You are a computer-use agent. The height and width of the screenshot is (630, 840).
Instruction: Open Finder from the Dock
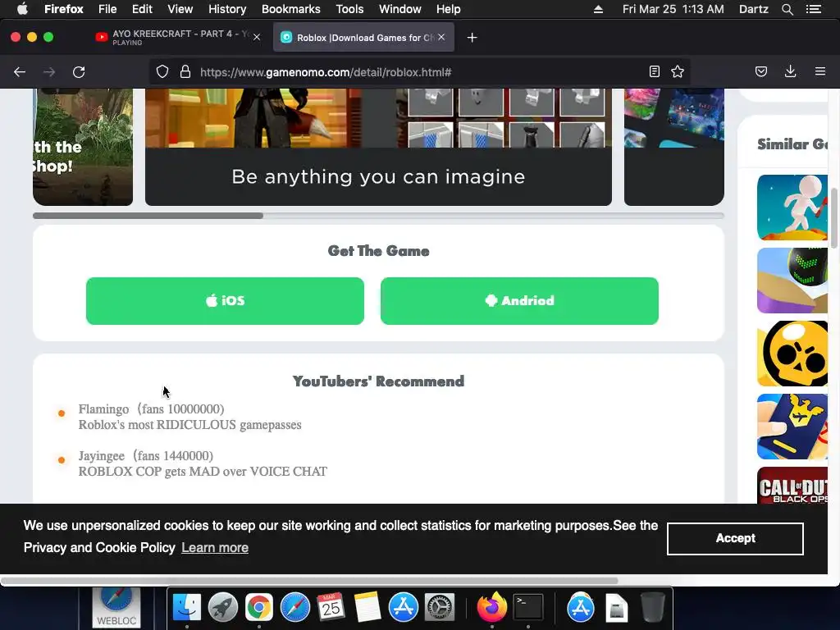186,608
